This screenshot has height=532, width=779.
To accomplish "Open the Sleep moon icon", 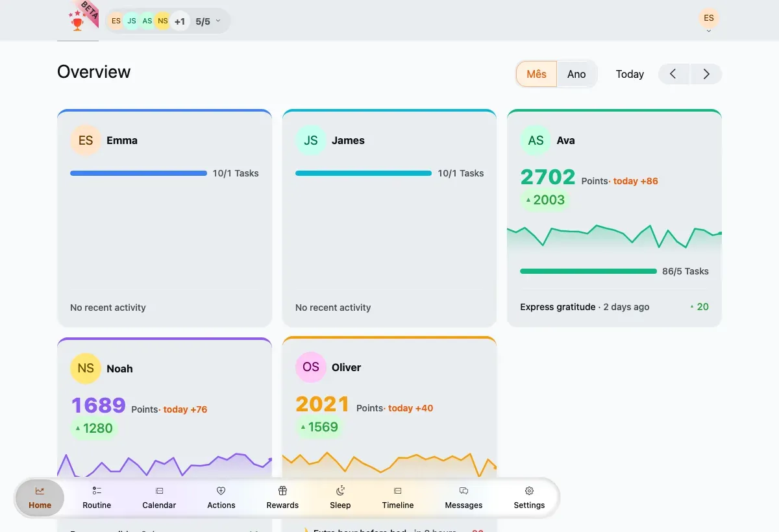I will click(x=340, y=490).
